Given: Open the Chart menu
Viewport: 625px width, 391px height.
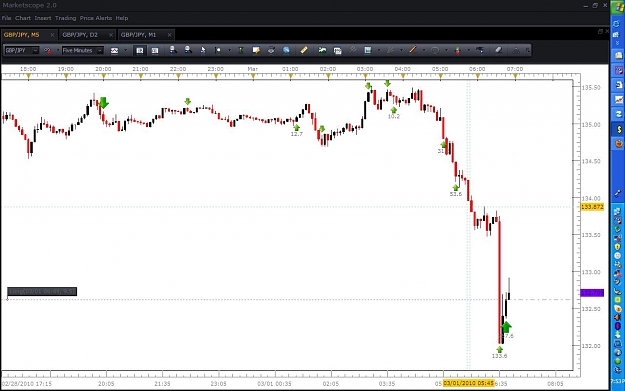Looking at the screenshot, I should pos(23,18).
